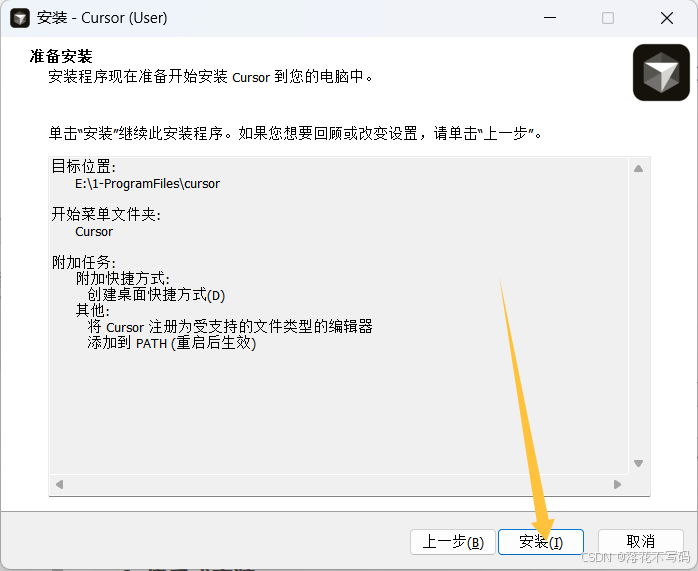Click the disabled maximize button
The height and width of the screenshot is (571, 698).
[608, 18]
